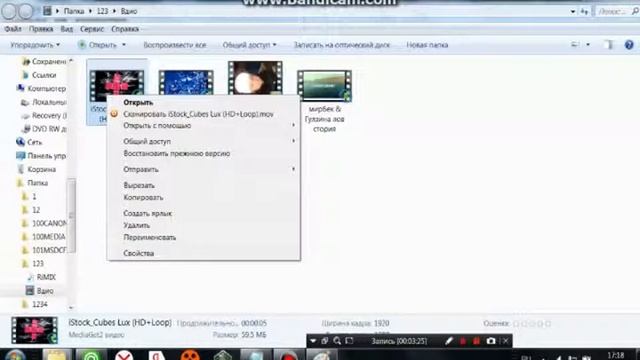Select Вырезать in context menu
The image size is (640, 360).
click(x=139, y=185)
